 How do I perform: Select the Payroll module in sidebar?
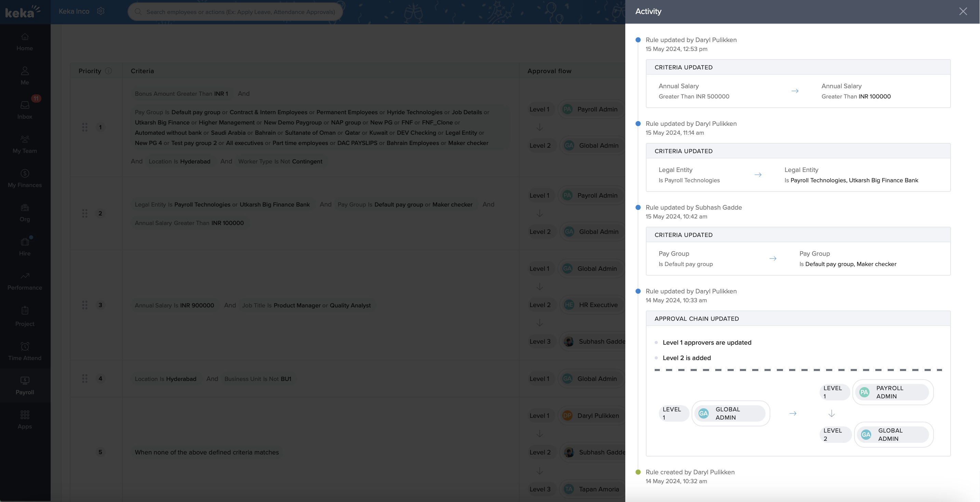coord(25,385)
